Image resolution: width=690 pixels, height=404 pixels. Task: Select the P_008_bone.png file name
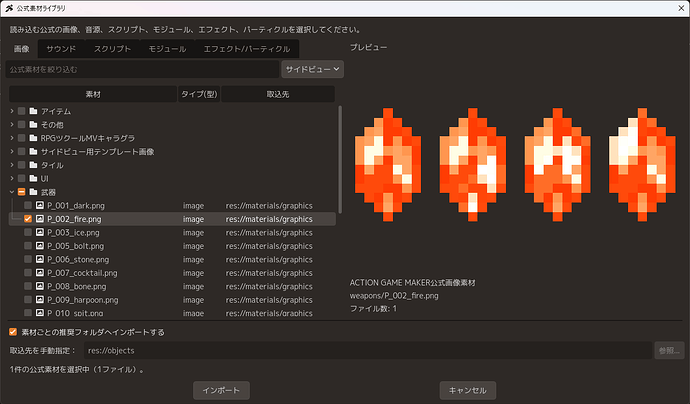point(77,286)
